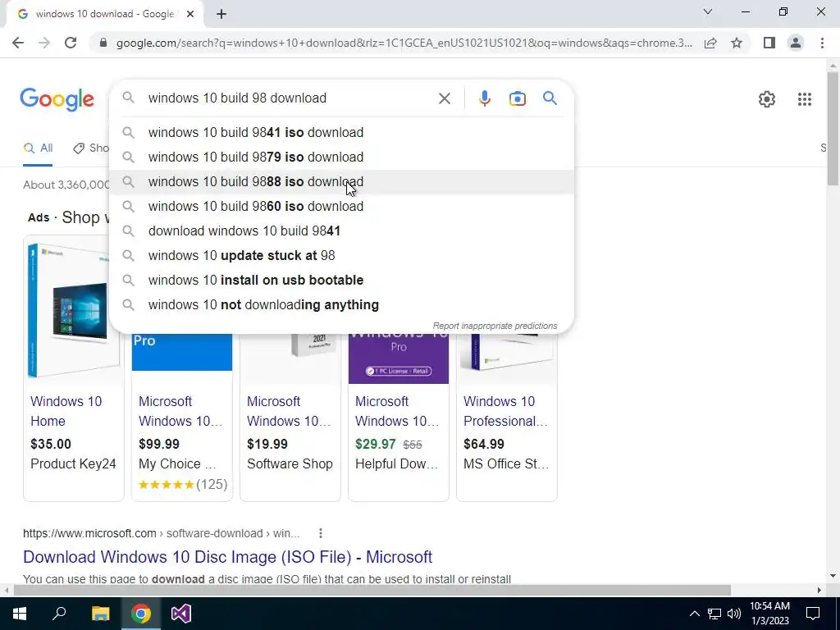This screenshot has height=630, width=840.
Task: Clear the search box with the X icon
Action: tap(444, 98)
